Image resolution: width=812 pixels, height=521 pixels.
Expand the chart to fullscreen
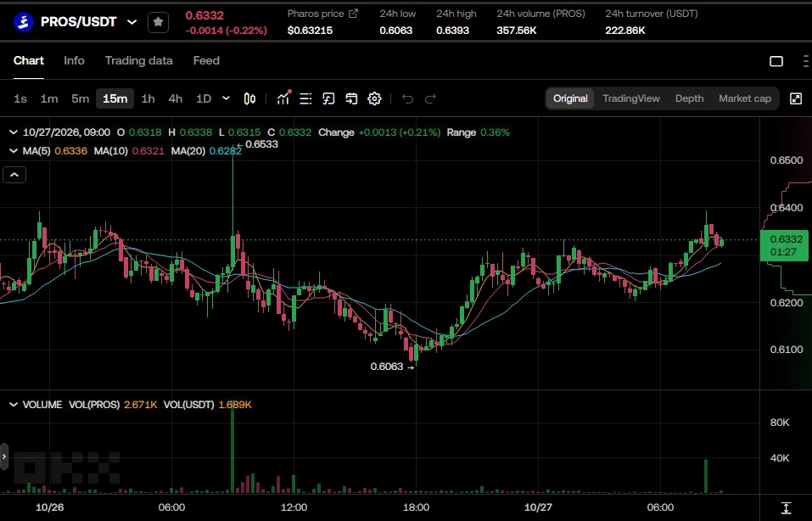click(x=795, y=98)
